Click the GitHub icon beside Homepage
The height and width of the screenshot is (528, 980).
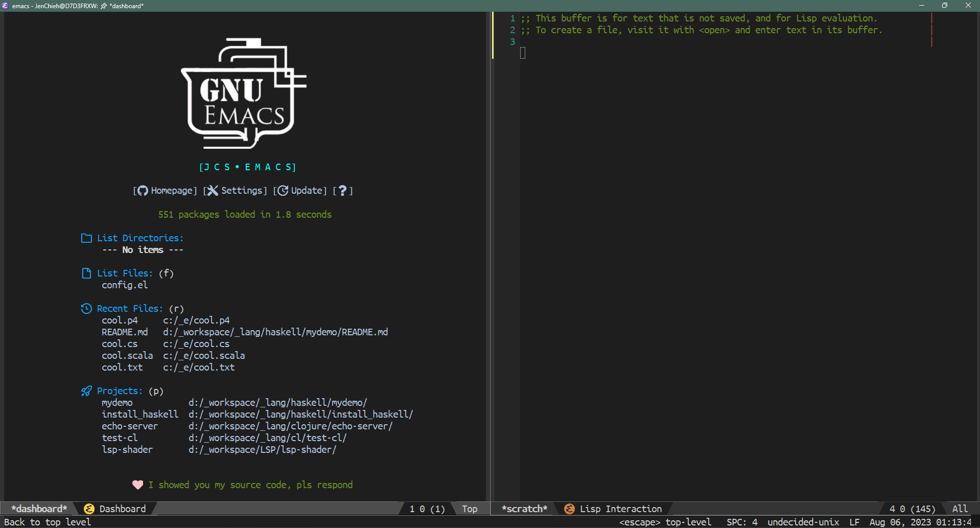coord(143,191)
